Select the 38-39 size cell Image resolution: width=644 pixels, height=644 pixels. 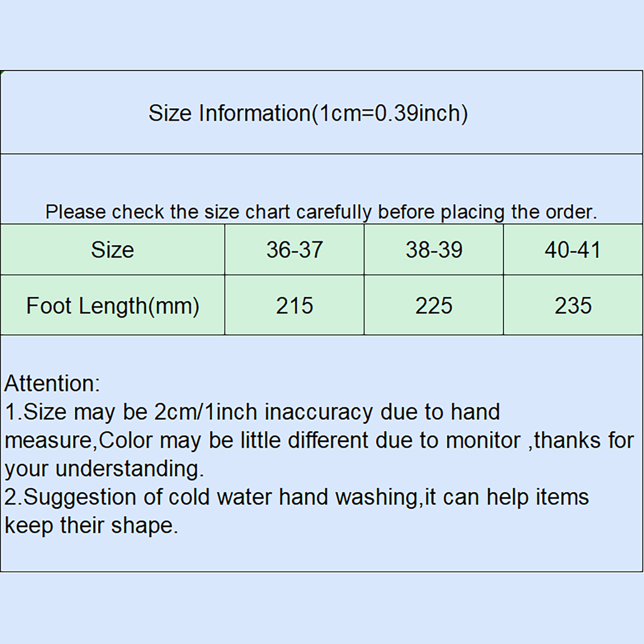point(433,250)
